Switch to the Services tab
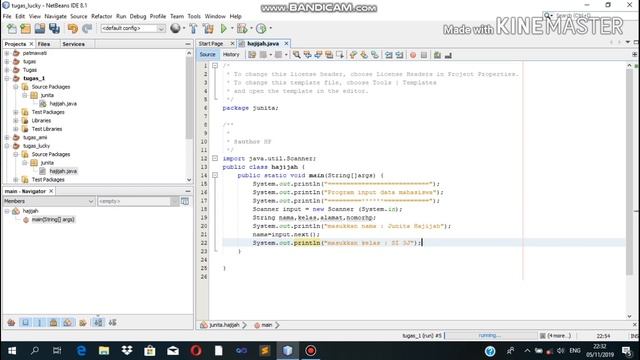640x360 pixels. pyautogui.click(x=73, y=44)
